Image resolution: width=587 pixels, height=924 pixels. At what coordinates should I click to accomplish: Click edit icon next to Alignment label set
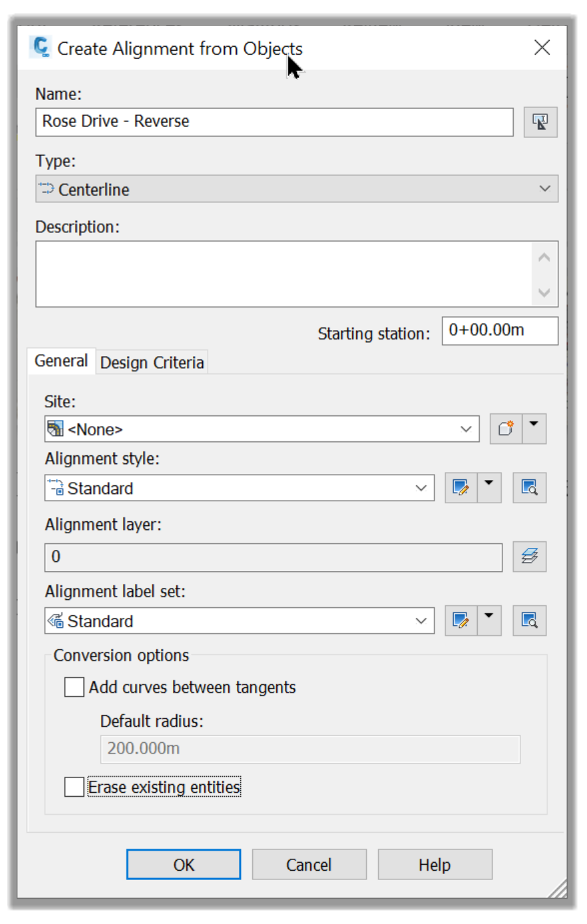pyautogui.click(x=461, y=620)
